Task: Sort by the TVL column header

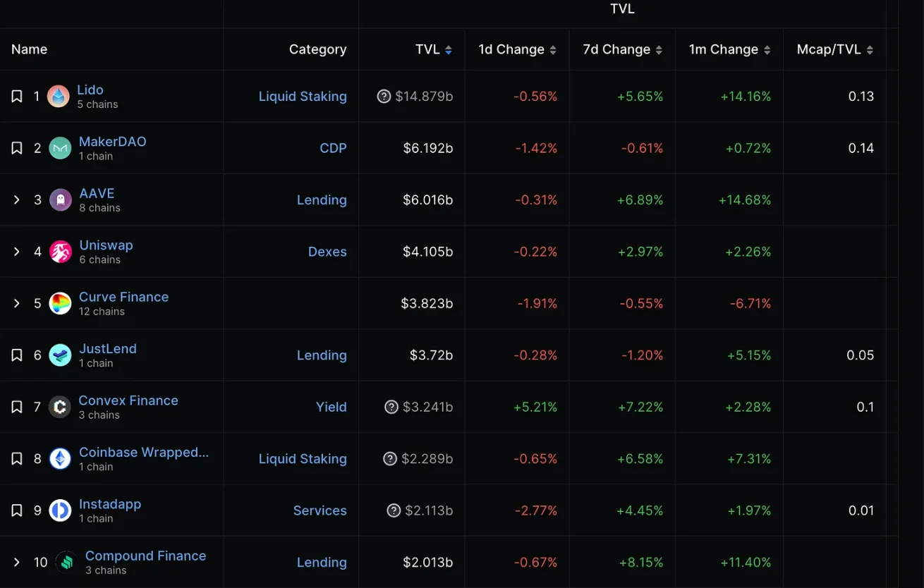Action: click(434, 49)
